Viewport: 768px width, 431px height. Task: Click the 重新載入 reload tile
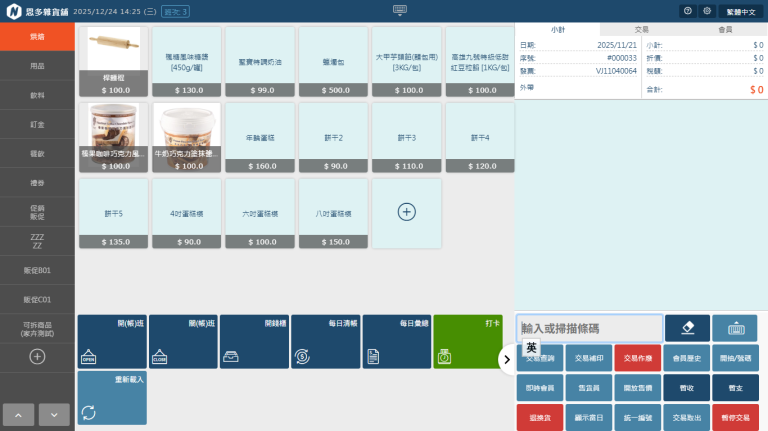[x=112, y=398]
